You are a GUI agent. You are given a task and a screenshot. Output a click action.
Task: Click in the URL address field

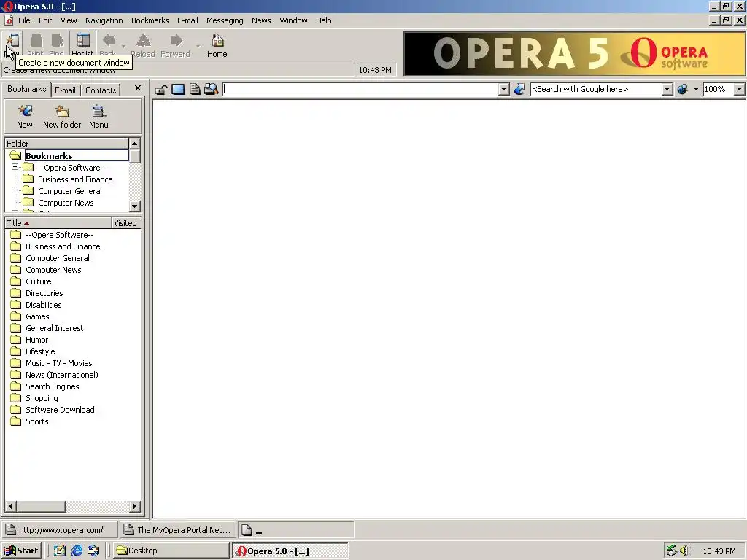click(360, 89)
